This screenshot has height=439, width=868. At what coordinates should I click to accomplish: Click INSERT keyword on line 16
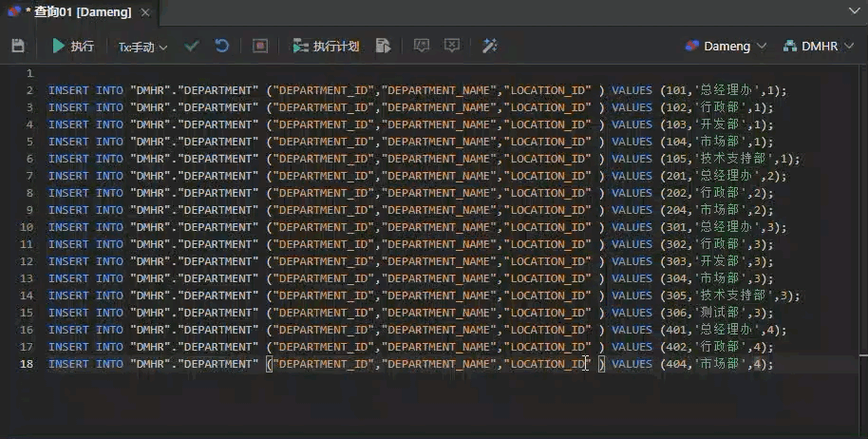point(68,330)
